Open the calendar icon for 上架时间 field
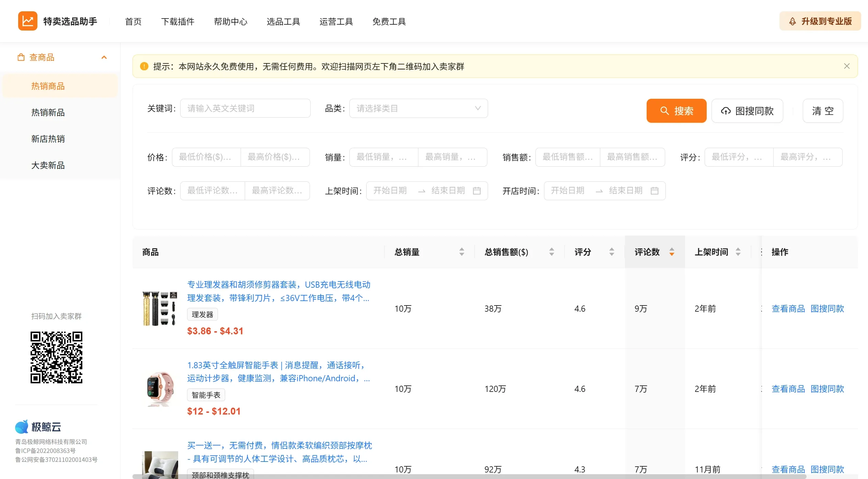868x479 pixels. point(477,191)
